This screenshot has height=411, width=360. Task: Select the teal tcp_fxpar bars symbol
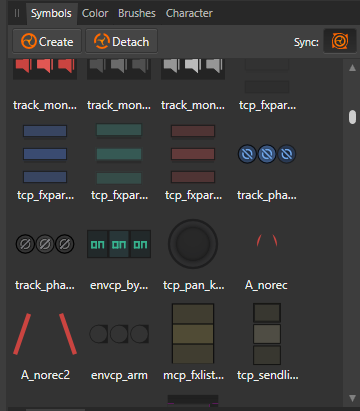119,154
